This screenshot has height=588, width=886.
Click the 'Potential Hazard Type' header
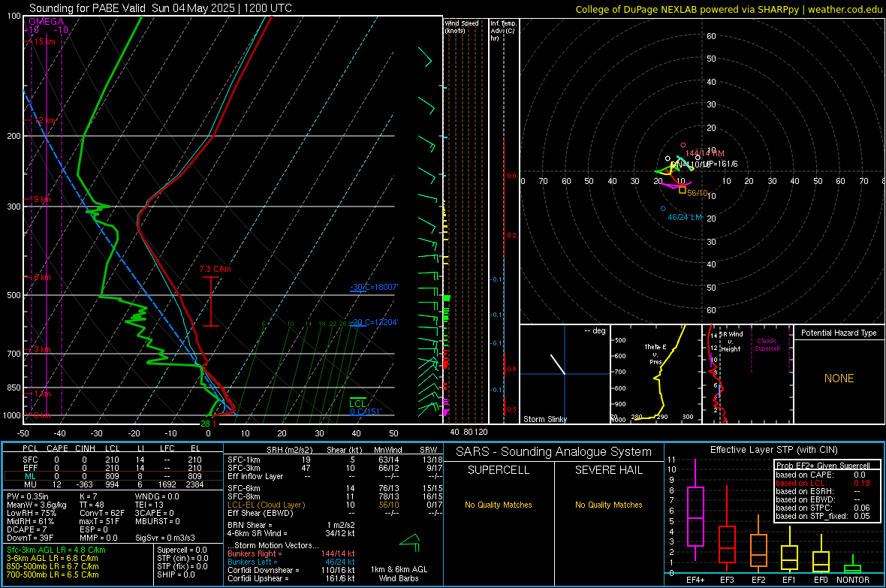coord(839,333)
